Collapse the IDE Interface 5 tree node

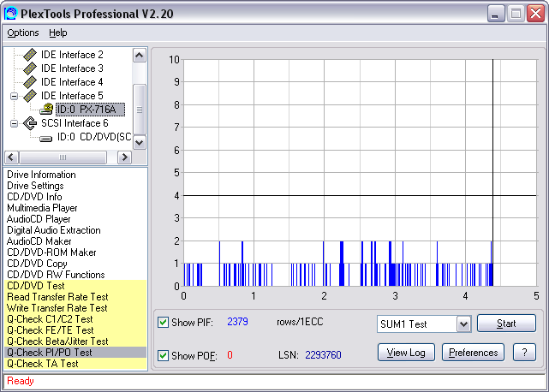(x=14, y=96)
